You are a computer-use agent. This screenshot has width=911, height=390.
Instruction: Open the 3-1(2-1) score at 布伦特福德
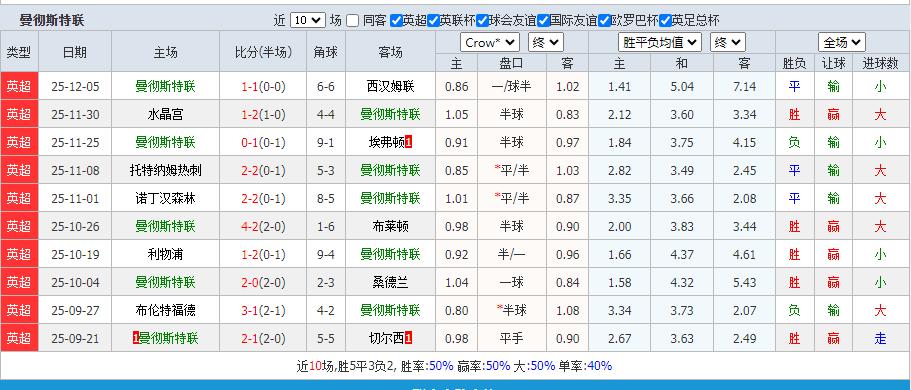(x=263, y=310)
